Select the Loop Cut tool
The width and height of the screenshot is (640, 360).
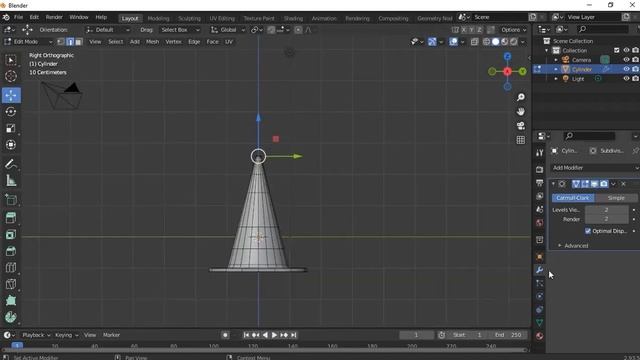11,268
